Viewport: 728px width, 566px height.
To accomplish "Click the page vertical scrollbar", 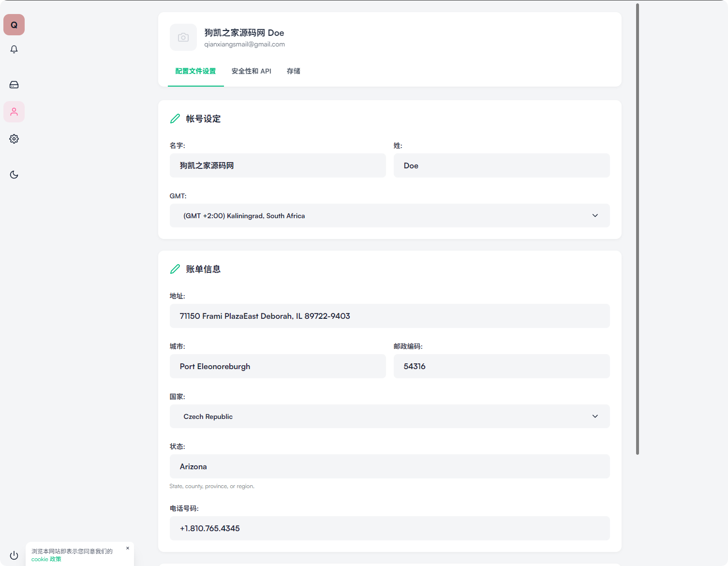I will tap(638, 229).
